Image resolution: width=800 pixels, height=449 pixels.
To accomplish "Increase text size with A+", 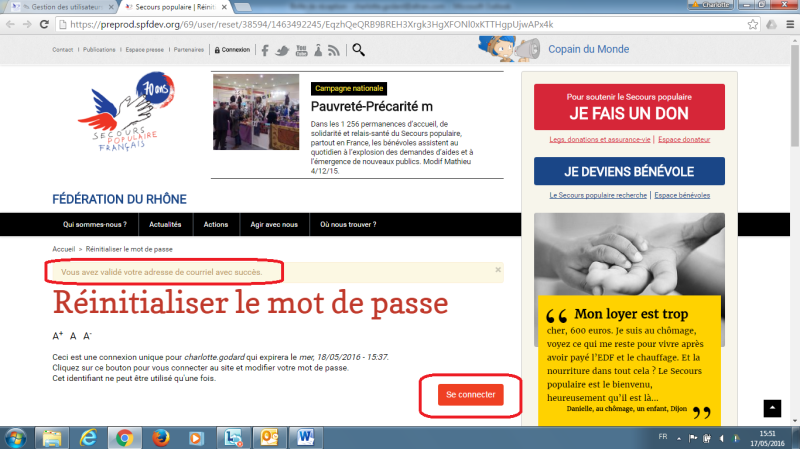I will point(57,336).
